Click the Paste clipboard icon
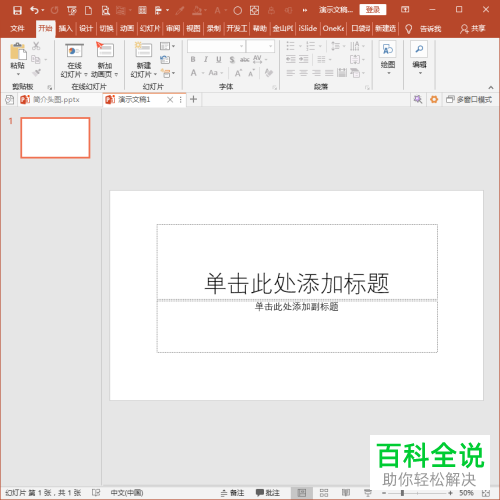This screenshot has width=500, height=500. click(x=18, y=51)
